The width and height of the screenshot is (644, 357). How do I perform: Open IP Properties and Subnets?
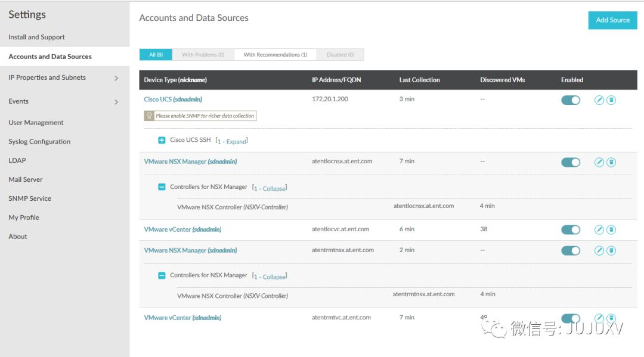47,77
